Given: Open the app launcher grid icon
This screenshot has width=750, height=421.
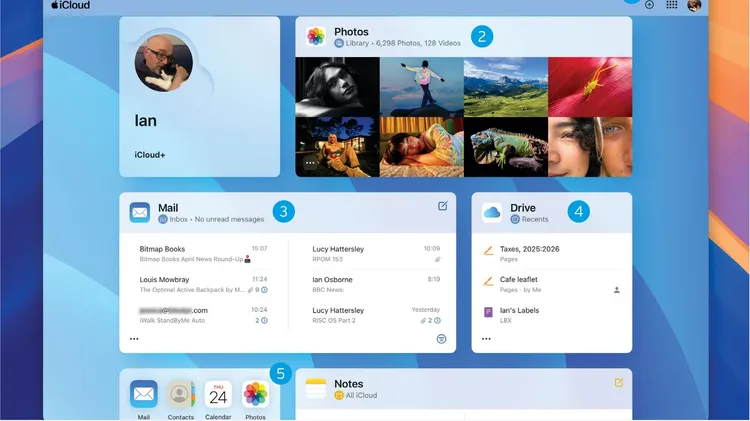Looking at the screenshot, I should tap(672, 5).
